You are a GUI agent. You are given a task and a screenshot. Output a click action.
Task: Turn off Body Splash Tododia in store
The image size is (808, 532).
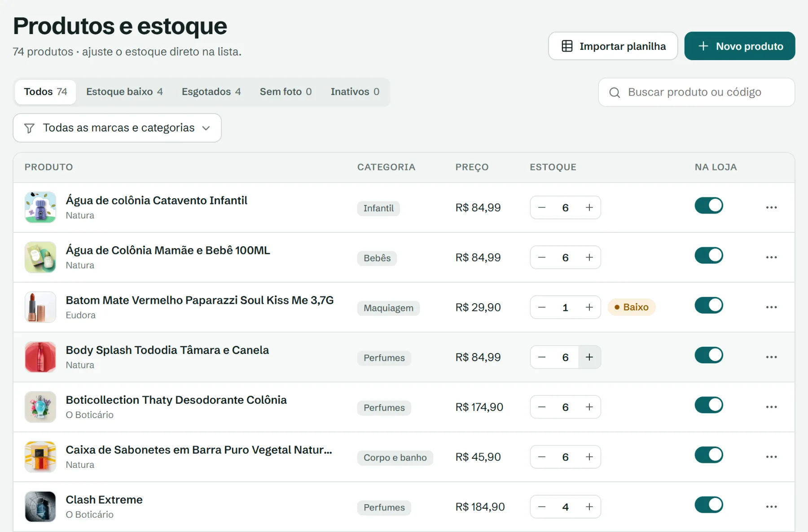pos(709,355)
